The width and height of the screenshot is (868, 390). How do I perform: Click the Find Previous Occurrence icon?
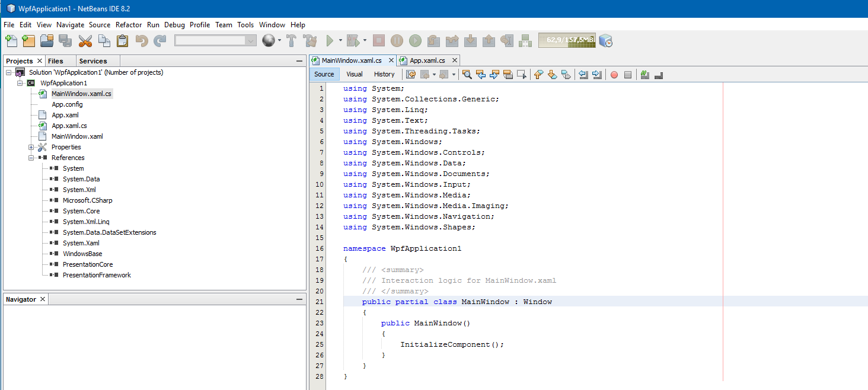tap(481, 74)
